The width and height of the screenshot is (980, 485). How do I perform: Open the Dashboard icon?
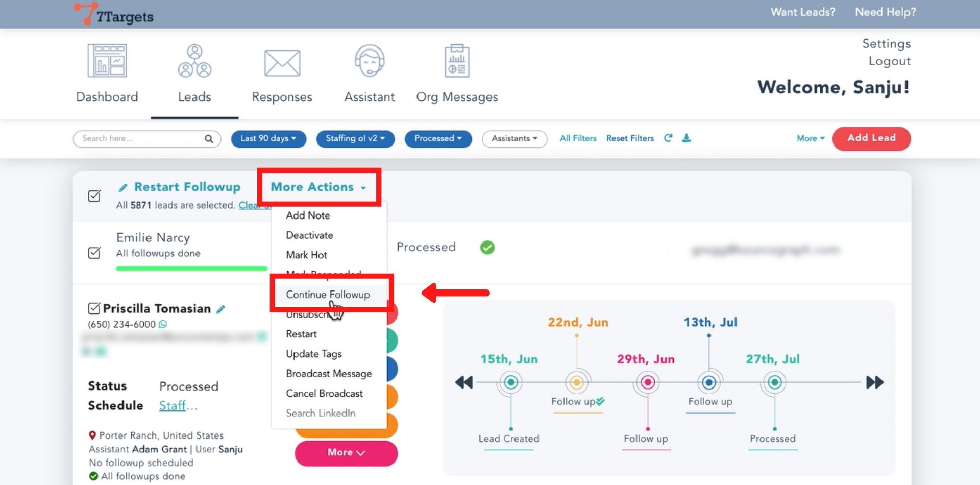[x=107, y=61]
